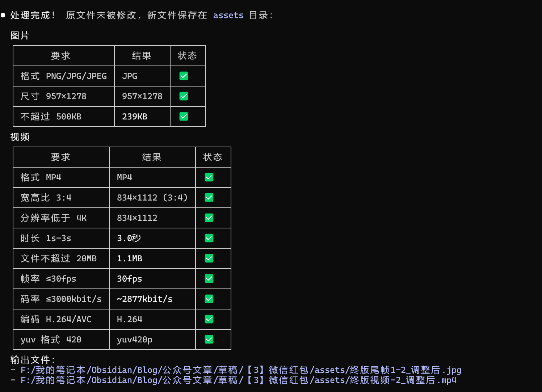The width and height of the screenshot is (542, 392).
Task: Click the check icon beside 957×1278 result
Action: point(183,96)
